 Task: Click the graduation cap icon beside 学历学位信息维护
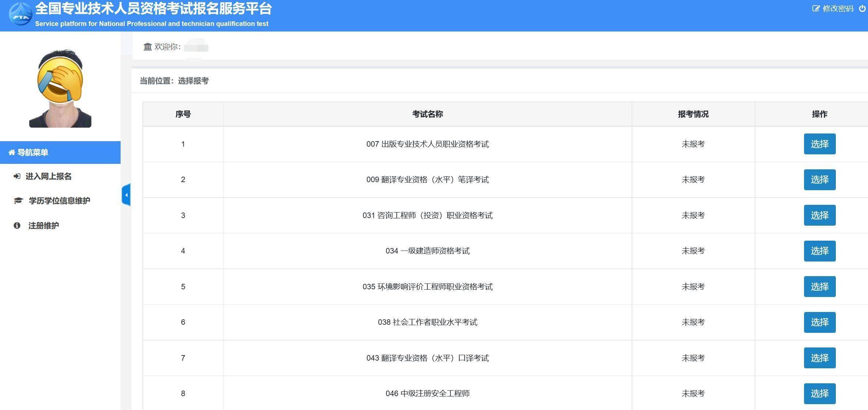(x=18, y=200)
